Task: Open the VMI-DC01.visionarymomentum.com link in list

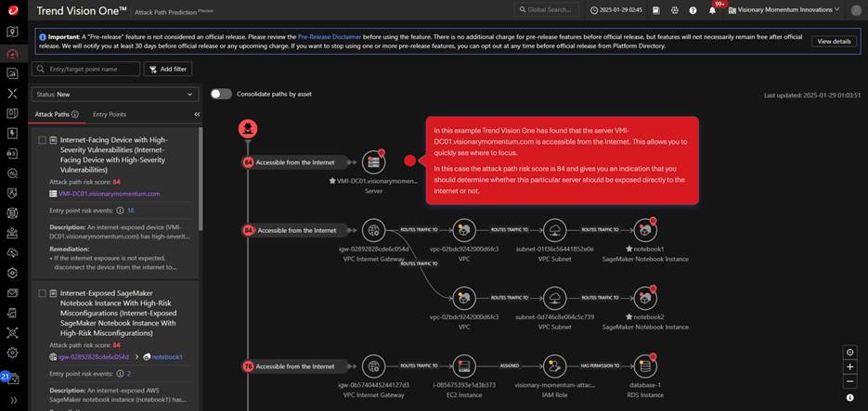Action: [x=109, y=194]
